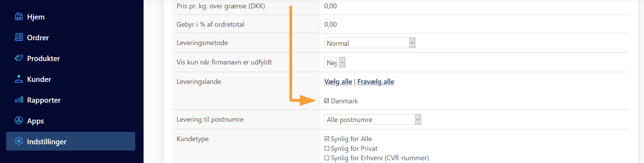644x163 pixels.
Task: Open the Rapporter menu label
Action: (x=44, y=100)
